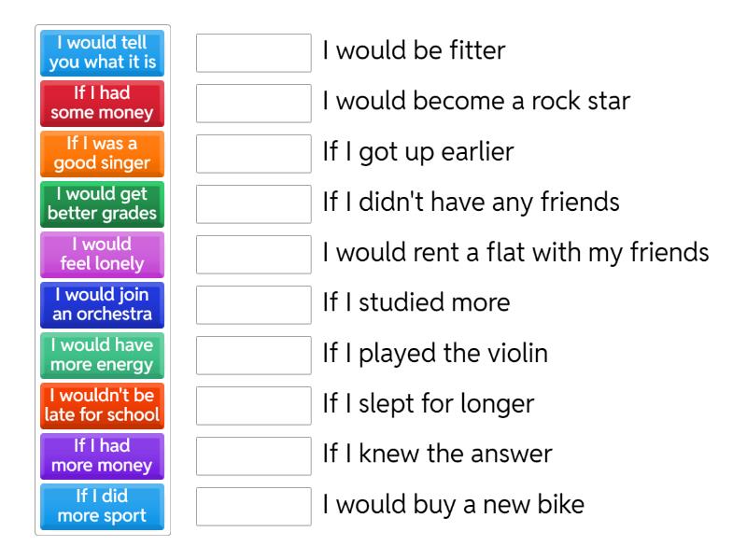Select the 'If I did more sport' tile

(103, 507)
